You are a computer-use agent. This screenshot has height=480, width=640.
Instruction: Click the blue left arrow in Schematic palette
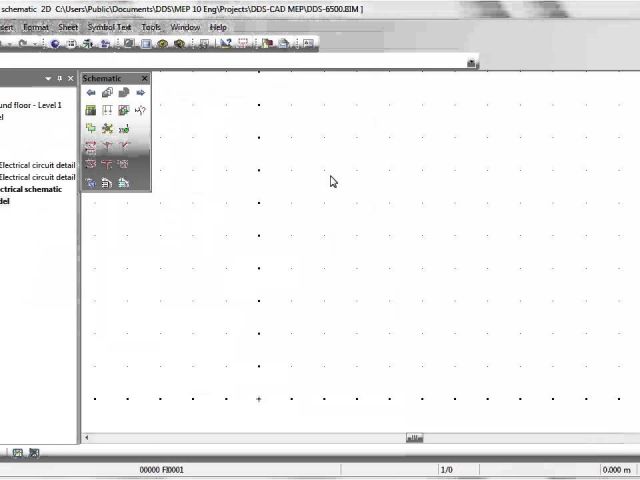91,93
